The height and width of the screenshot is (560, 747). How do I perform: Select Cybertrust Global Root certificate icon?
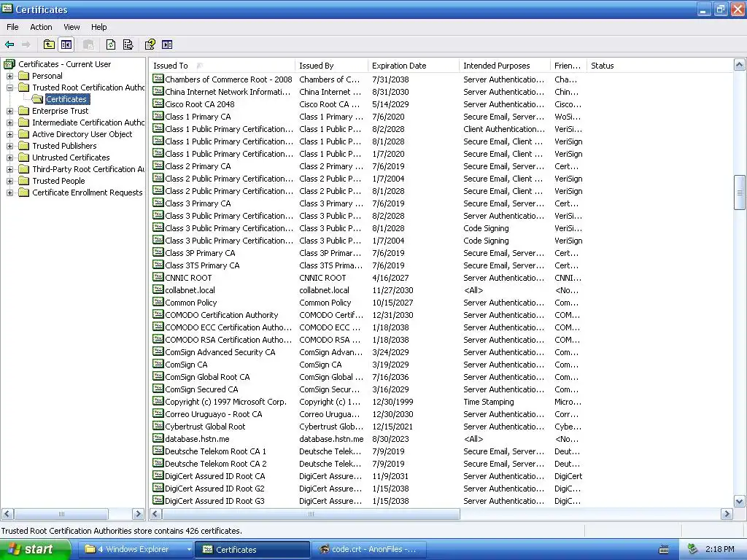click(158, 426)
